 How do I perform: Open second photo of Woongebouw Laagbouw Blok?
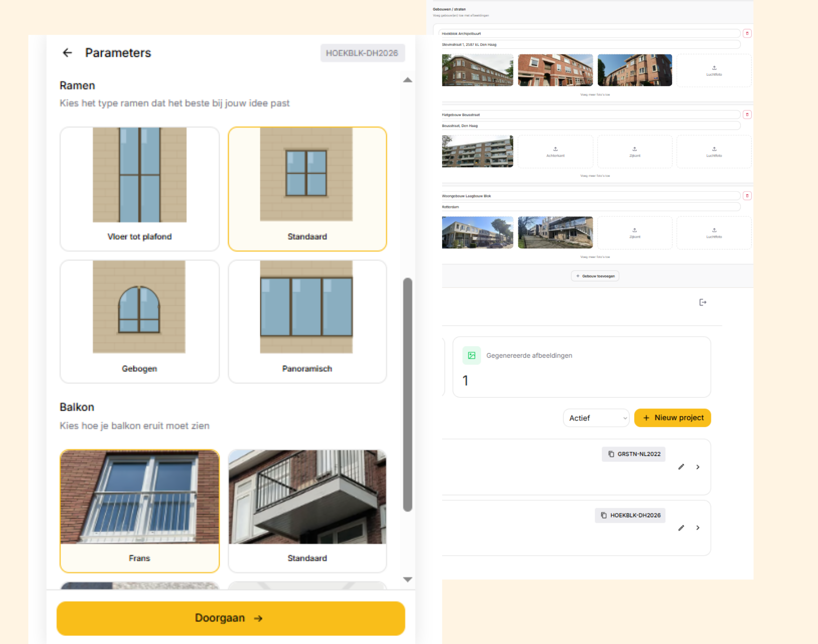(555, 232)
